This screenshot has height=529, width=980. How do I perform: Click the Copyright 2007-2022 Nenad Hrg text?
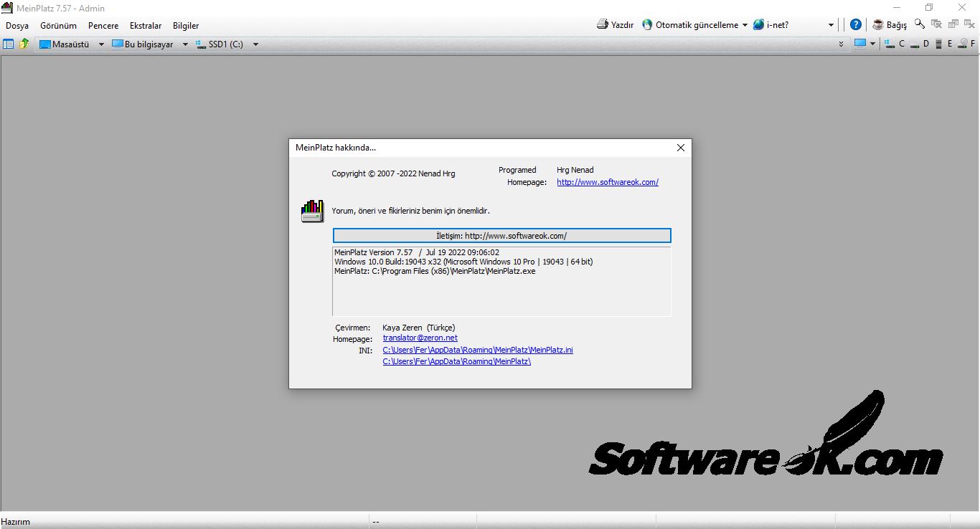tap(393, 173)
